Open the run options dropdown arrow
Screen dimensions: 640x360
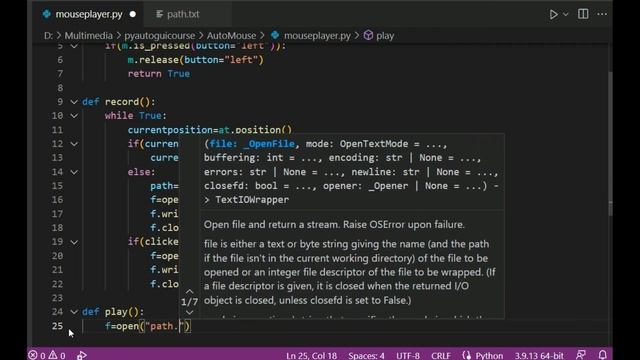(565, 14)
